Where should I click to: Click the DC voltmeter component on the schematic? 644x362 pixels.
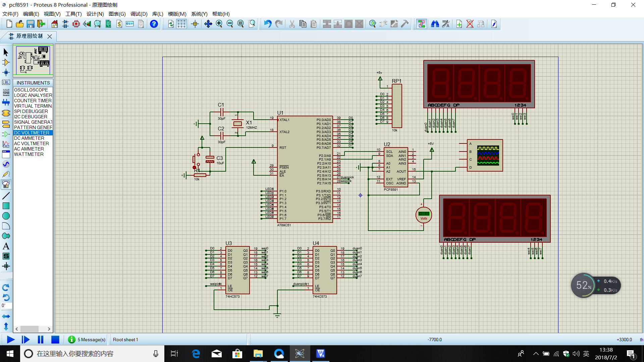tap(424, 215)
